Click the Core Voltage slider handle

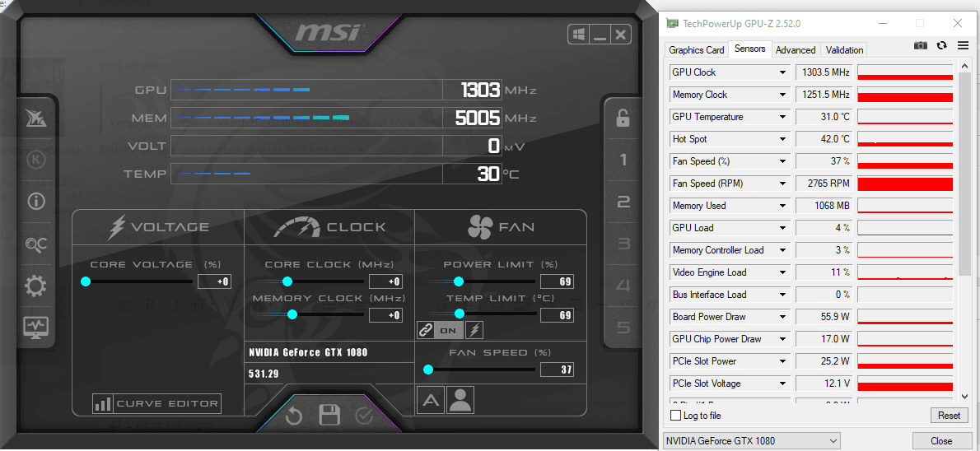[x=86, y=281]
